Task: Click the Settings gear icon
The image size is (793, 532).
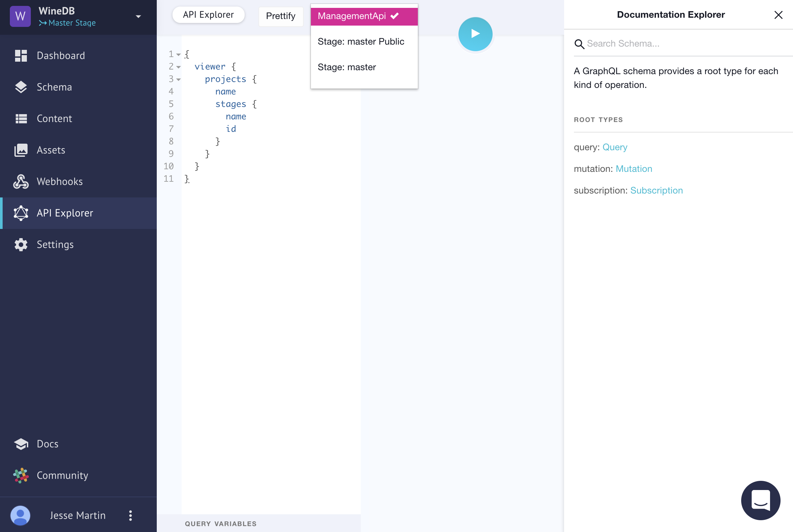Action: (x=21, y=244)
